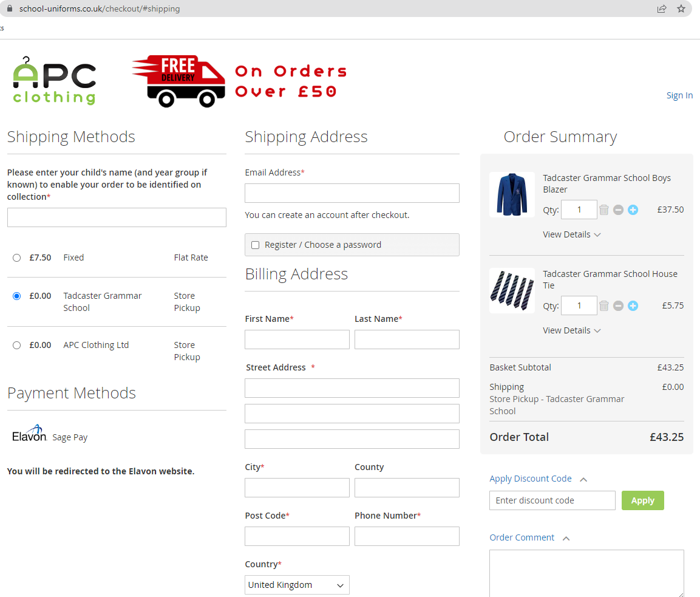Click the Boys Blazer quantity box

click(x=579, y=210)
